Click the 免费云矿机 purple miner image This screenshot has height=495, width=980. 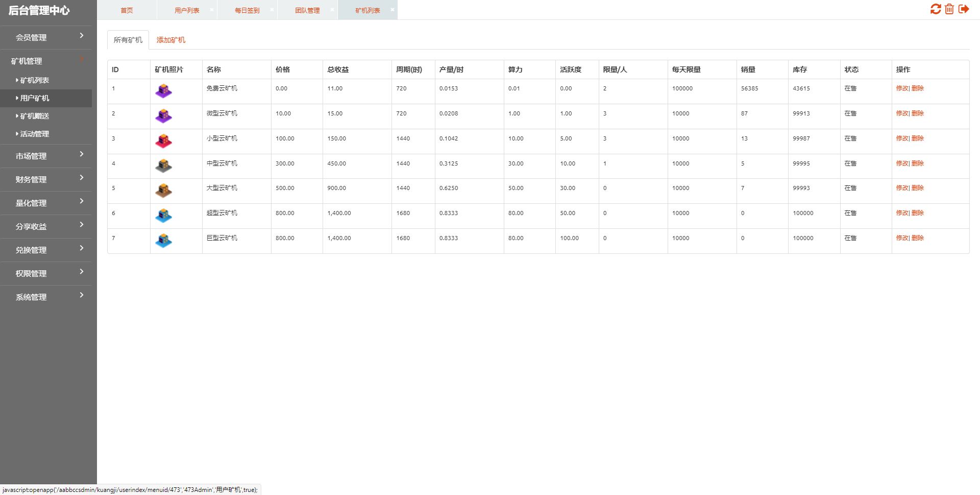tap(163, 91)
